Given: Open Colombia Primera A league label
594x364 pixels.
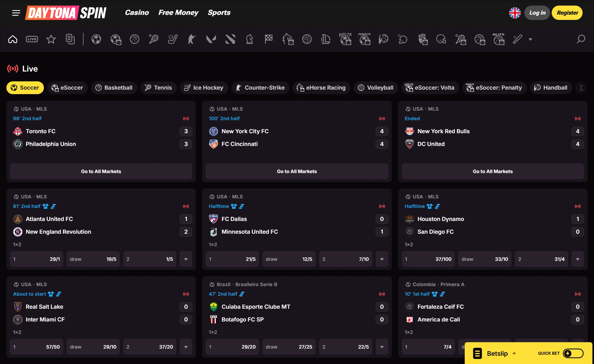Looking at the screenshot, I should pyautogui.click(x=438, y=284).
